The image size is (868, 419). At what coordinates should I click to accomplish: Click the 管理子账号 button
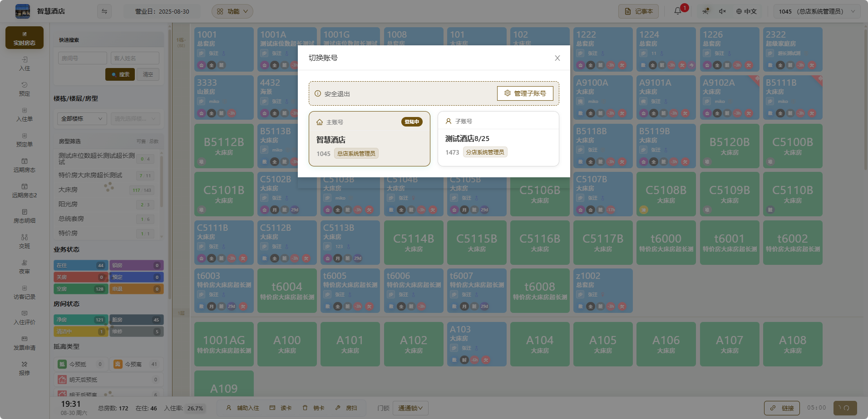pos(525,93)
